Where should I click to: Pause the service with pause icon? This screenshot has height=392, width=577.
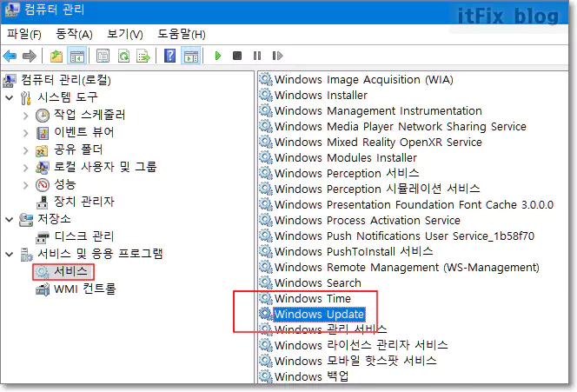257,56
